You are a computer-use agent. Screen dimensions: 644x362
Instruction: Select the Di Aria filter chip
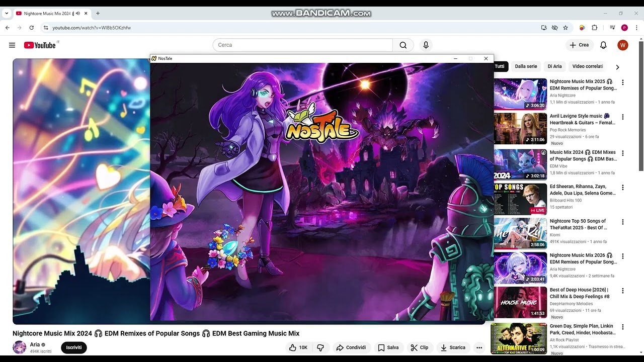(554, 66)
